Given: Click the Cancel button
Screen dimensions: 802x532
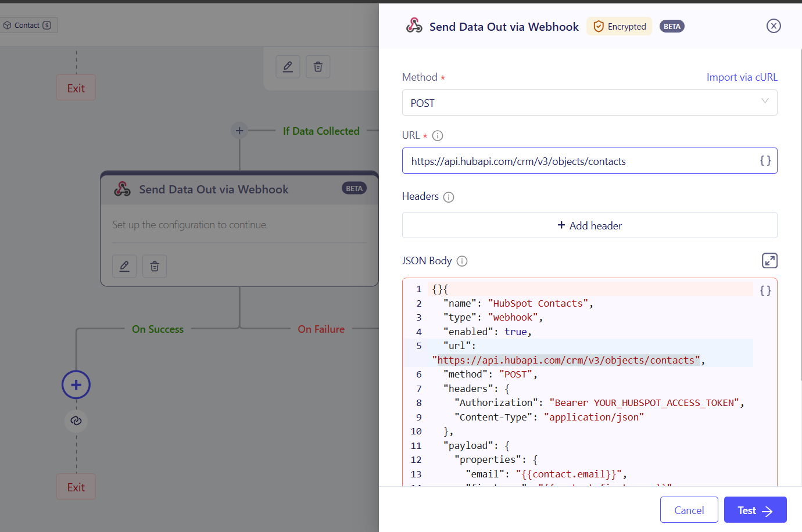Looking at the screenshot, I should (x=689, y=510).
